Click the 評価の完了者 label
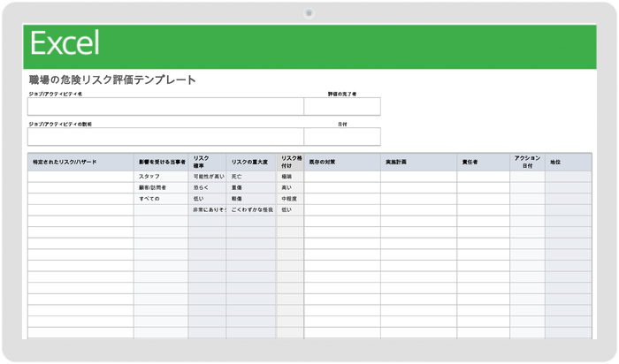Image resolution: width=619 pixels, height=364 pixels. (x=342, y=95)
